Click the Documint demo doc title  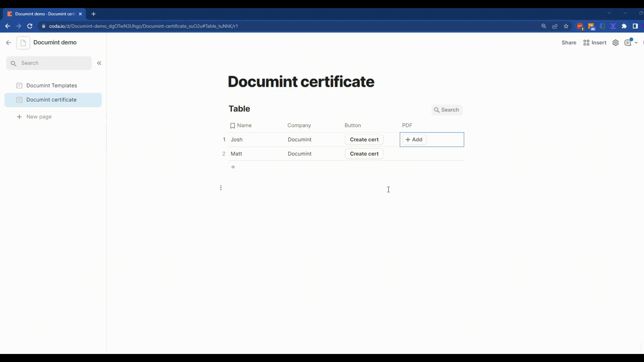pos(55,43)
